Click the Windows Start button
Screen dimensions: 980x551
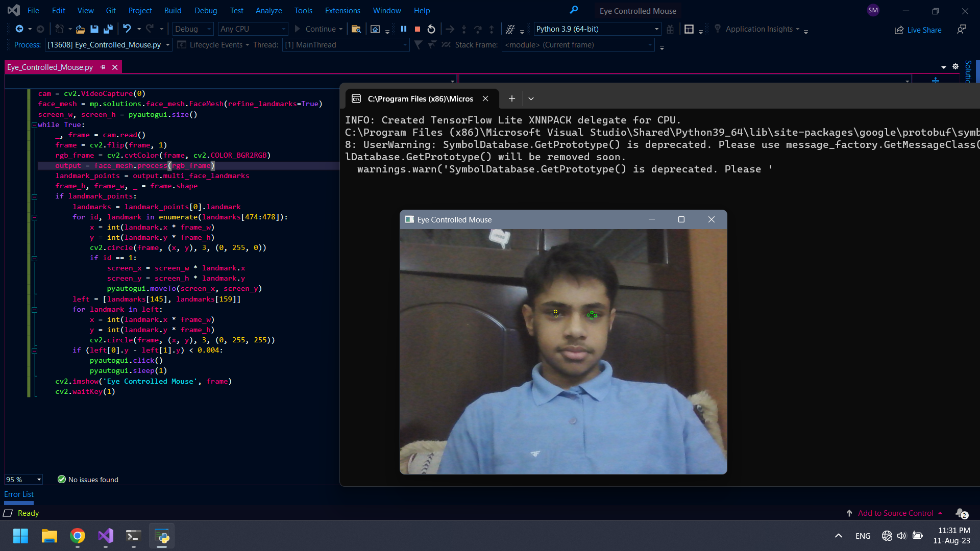tap(20, 536)
